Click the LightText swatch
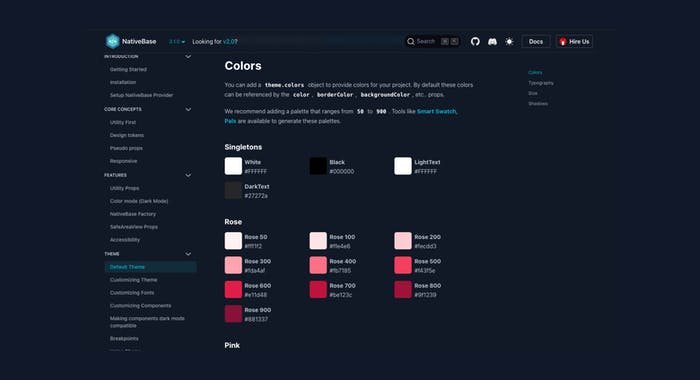The width and height of the screenshot is (700, 380). click(x=403, y=166)
